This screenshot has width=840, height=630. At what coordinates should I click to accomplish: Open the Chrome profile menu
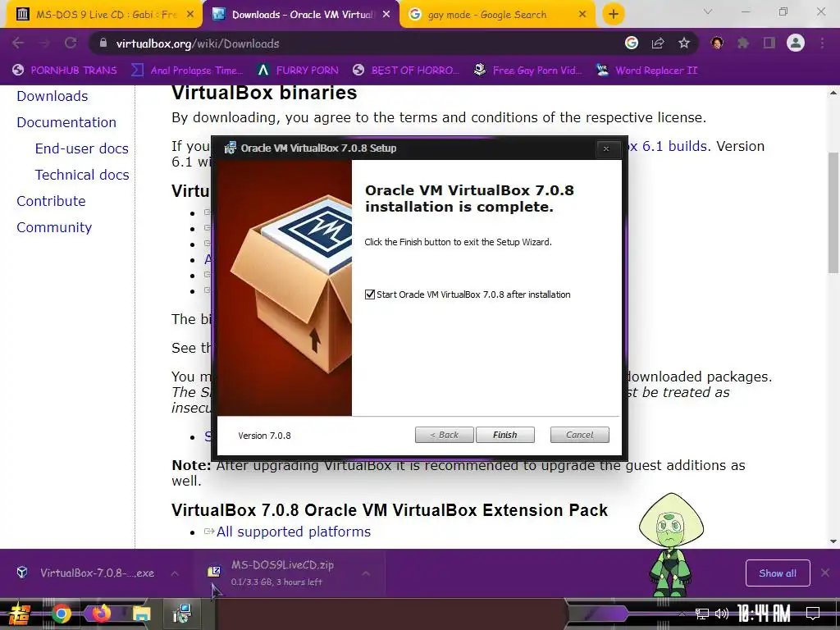[x=796, y=43]
